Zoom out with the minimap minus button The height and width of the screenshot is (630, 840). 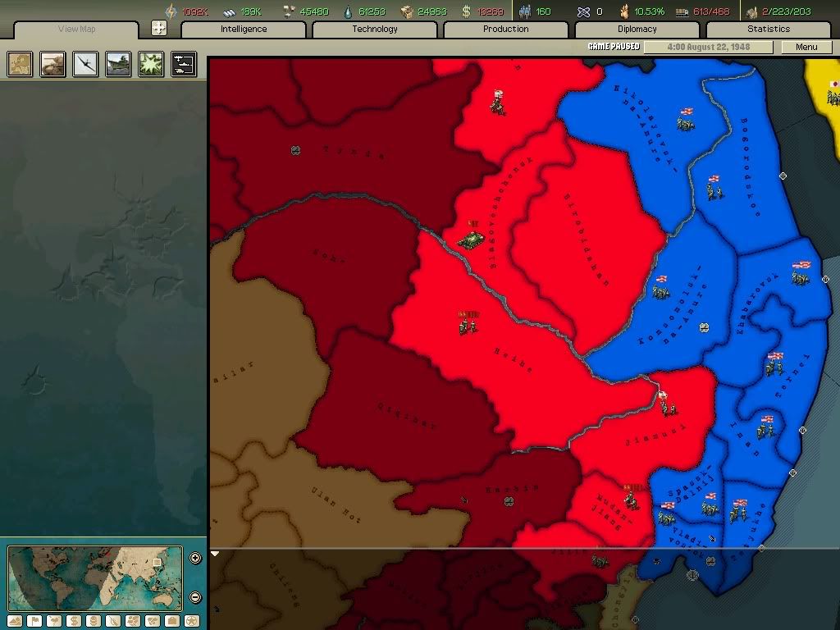195,597
